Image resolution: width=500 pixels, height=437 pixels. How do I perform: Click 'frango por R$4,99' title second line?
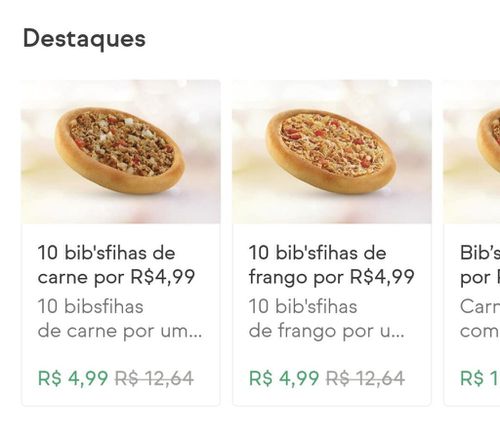click(331, 277)
